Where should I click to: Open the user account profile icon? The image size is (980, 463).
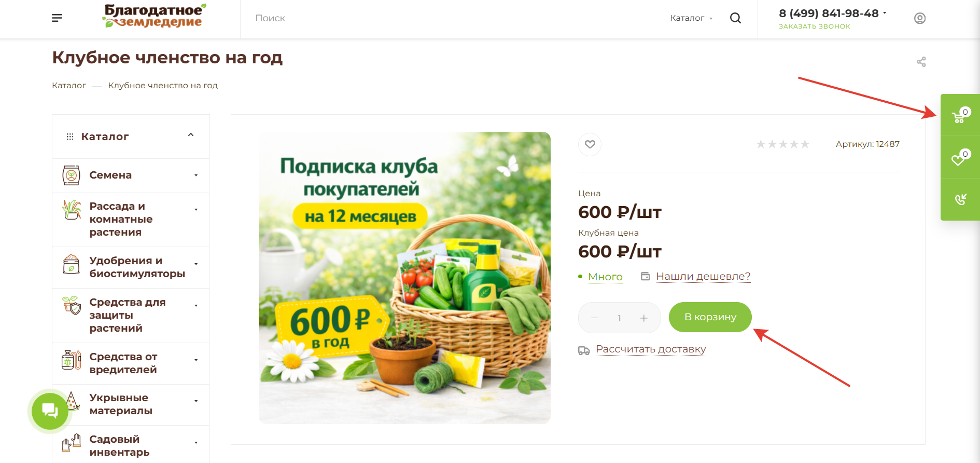pyautogui.click(x=919, y=18)
